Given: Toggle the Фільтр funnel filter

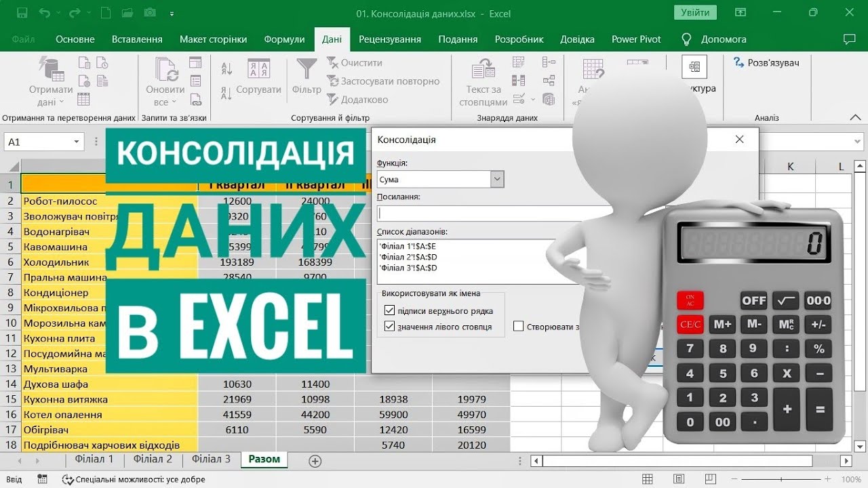Looking at the screenshot, I should tap(307, 77).
